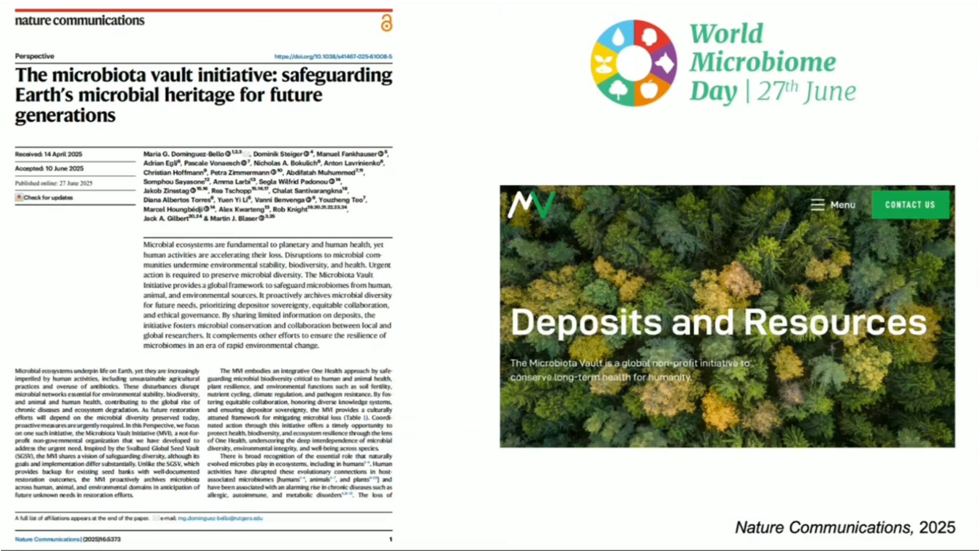The height and width of the screenshot is (551, 980).
Task: Click the Microbiota Vault tagline below the heading
Action: pyautogui.click(x=630, y=370)
